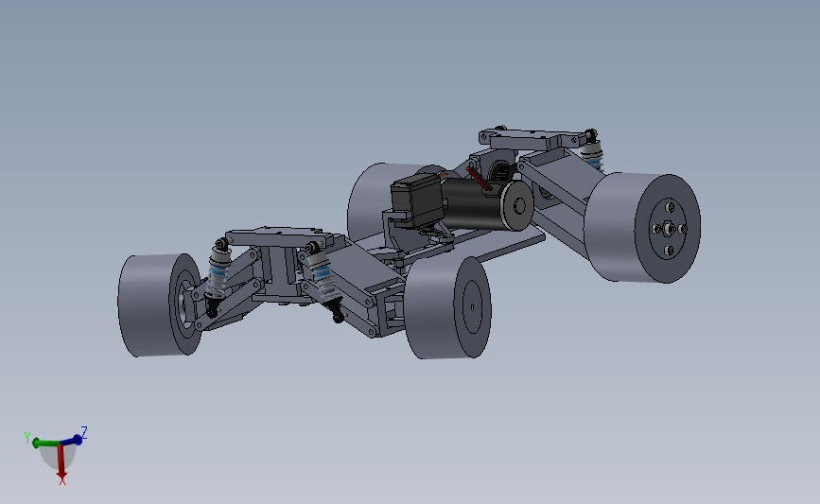The width and height of the screenshot is (820, 504).
Task: Select the center hex nut on rear wheel hub
Action: coord(668,229)
